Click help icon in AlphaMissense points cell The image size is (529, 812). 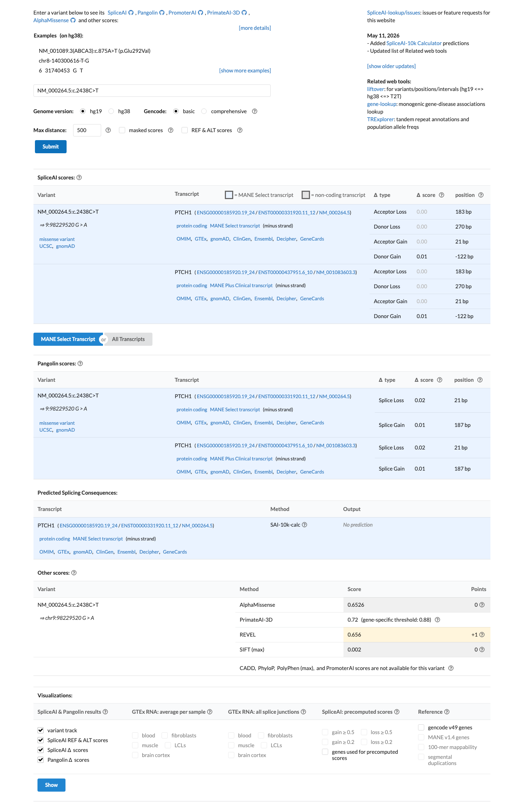pyautogui.click(x=482, y=605)
